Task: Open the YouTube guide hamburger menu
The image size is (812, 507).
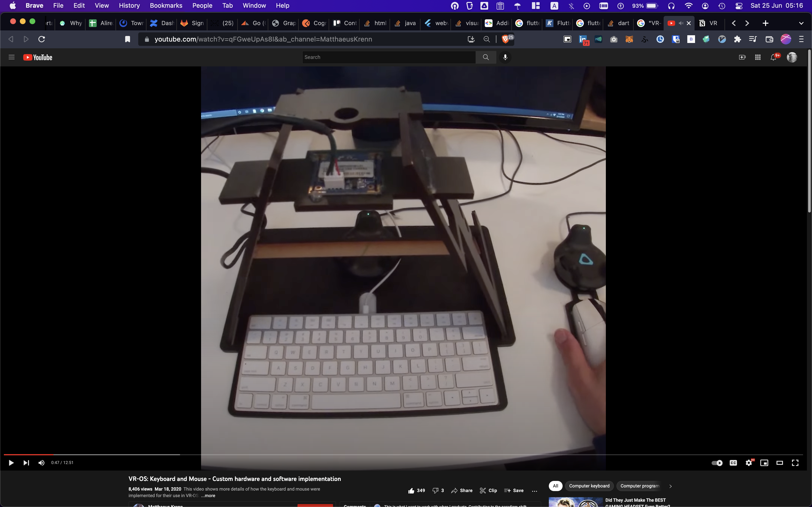Action: coord(11,57)
